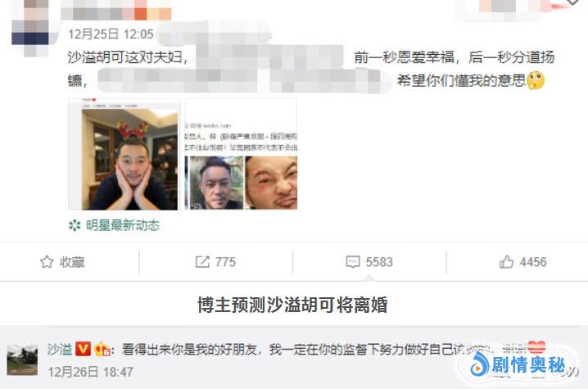The height and width of the screenshot is (389, 588).
Task: Click the 5583 comments count
Action: [x=379, y=262]
